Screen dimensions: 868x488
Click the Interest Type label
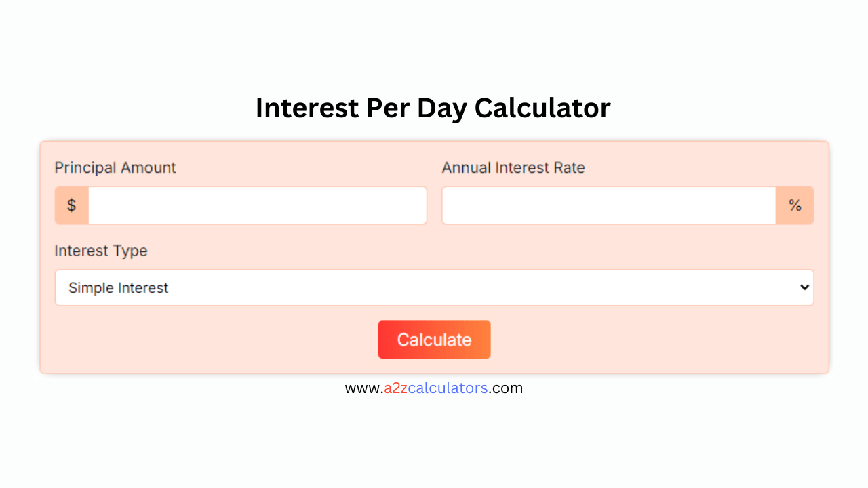coord(100,251)
